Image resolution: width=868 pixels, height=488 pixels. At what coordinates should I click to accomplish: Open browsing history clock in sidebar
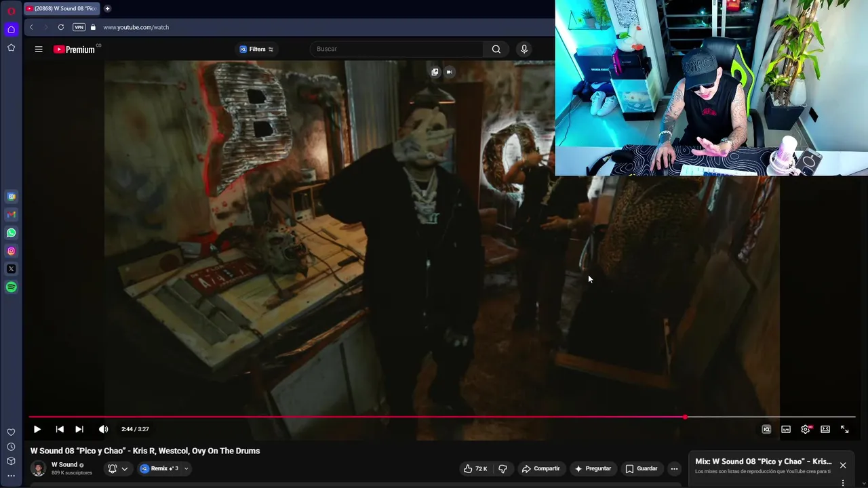[x=11, y=447]
